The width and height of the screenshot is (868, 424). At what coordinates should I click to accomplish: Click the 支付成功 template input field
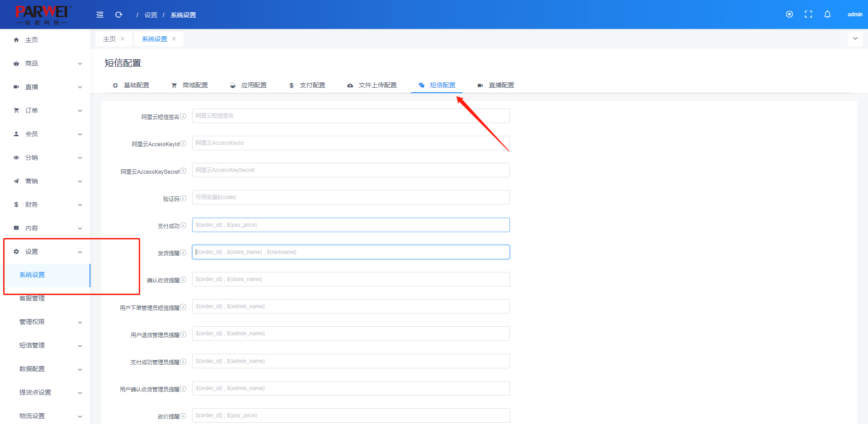[351, 225]
